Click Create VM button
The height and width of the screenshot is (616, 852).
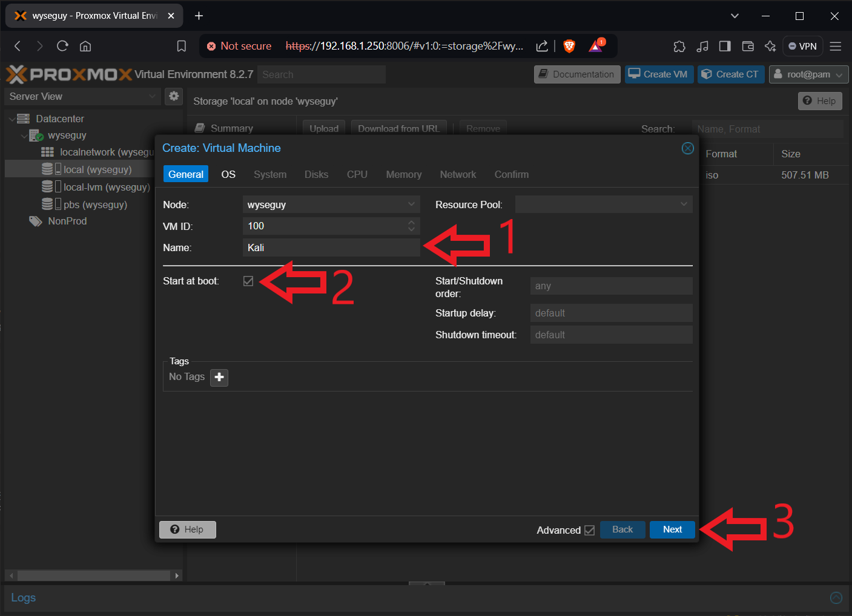[x=659, y=74]
